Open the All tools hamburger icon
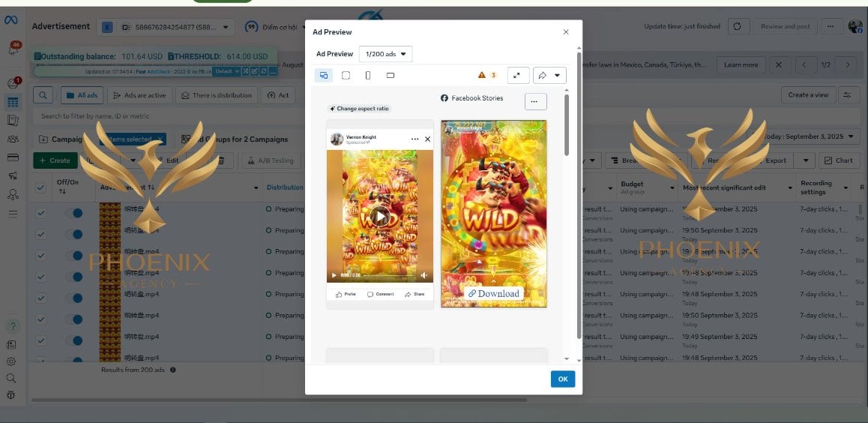 [x=13, y=214]
